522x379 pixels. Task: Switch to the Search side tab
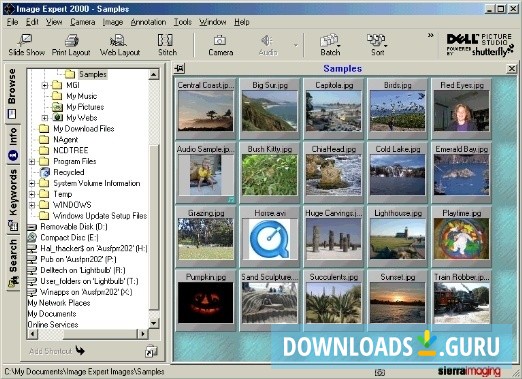click(x=13, y=263)
